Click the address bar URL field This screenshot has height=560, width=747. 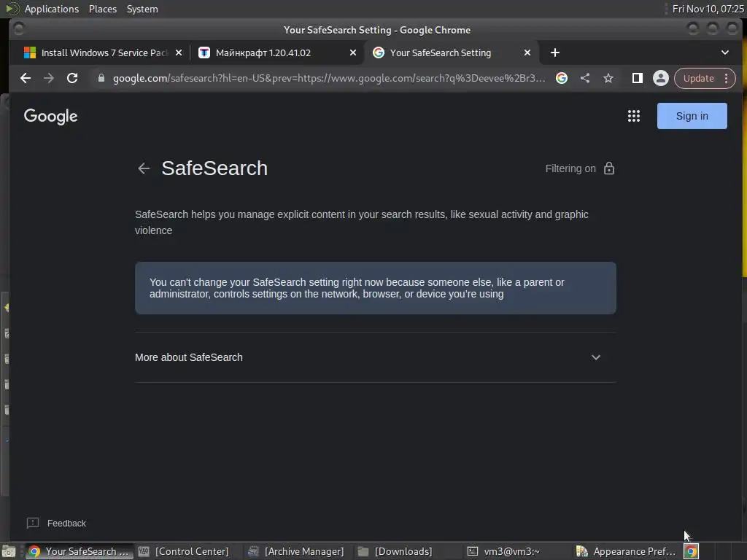pos(329,78)
